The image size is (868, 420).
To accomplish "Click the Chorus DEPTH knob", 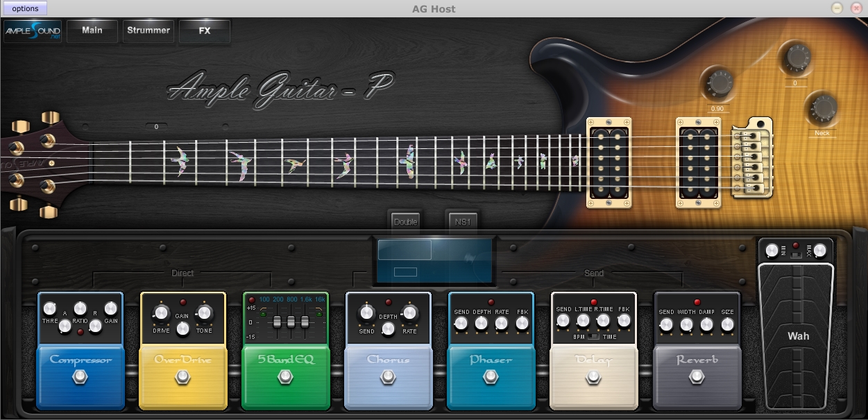I will 388,329.
